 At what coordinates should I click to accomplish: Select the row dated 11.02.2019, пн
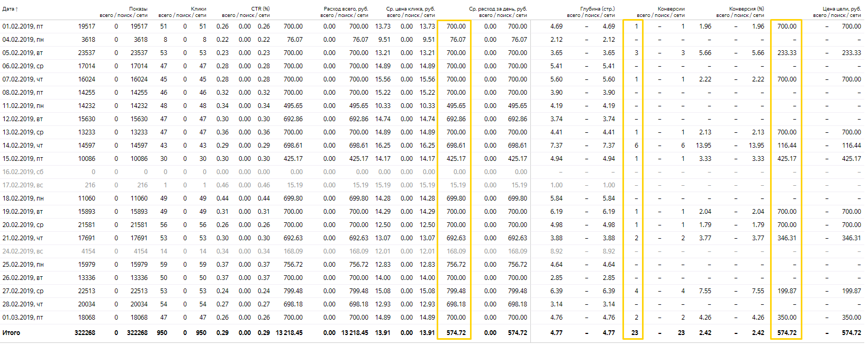pyautogui.click(x=431, y=106)
